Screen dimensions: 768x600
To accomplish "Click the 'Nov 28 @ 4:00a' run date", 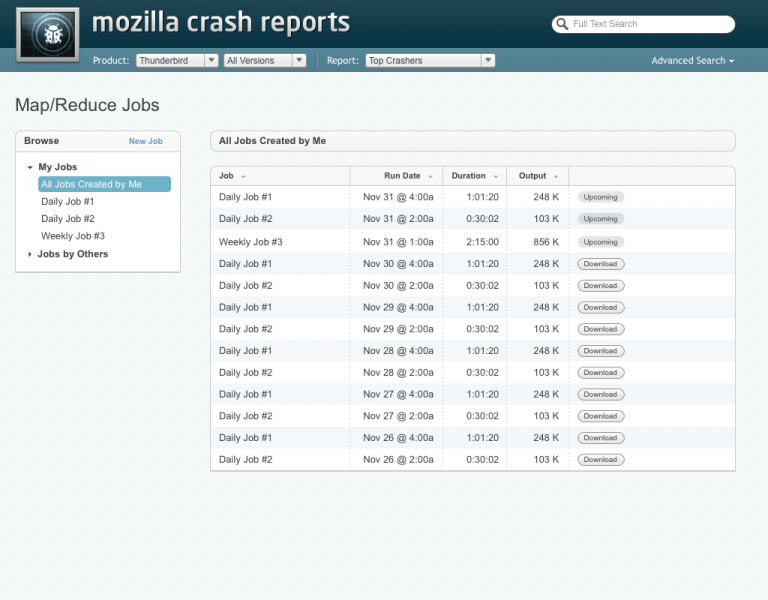I will pyautogui.click(x=398, y=351).
